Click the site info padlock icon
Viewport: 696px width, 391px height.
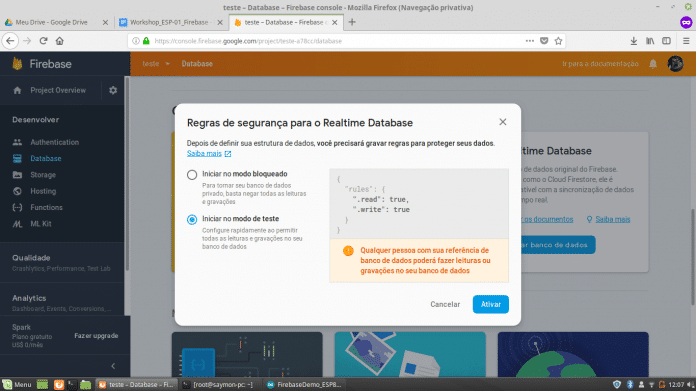pyautogui.click(x=146, y=41)
